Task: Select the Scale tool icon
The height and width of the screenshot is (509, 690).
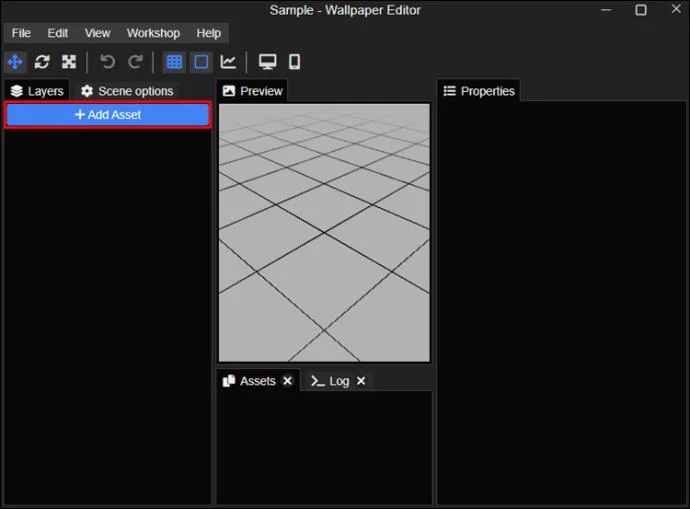Action: coord(69,62)
